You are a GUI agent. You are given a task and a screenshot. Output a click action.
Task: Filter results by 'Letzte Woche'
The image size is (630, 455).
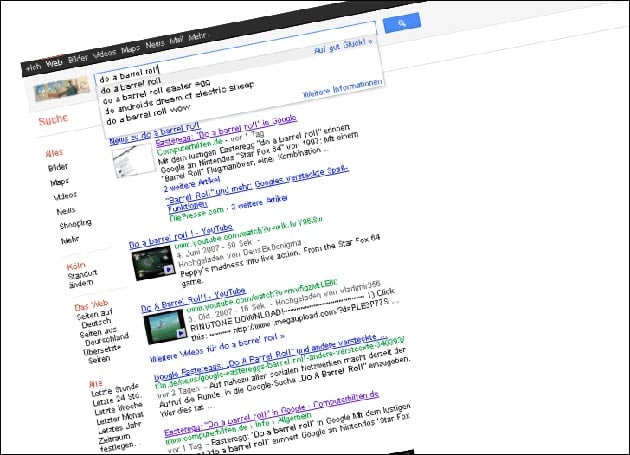click(119, 409)
